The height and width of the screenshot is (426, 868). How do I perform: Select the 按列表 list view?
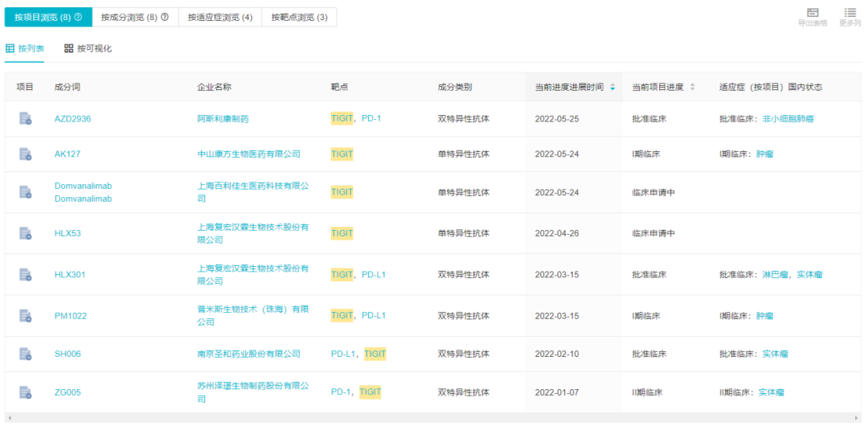(x=25, y=49)
